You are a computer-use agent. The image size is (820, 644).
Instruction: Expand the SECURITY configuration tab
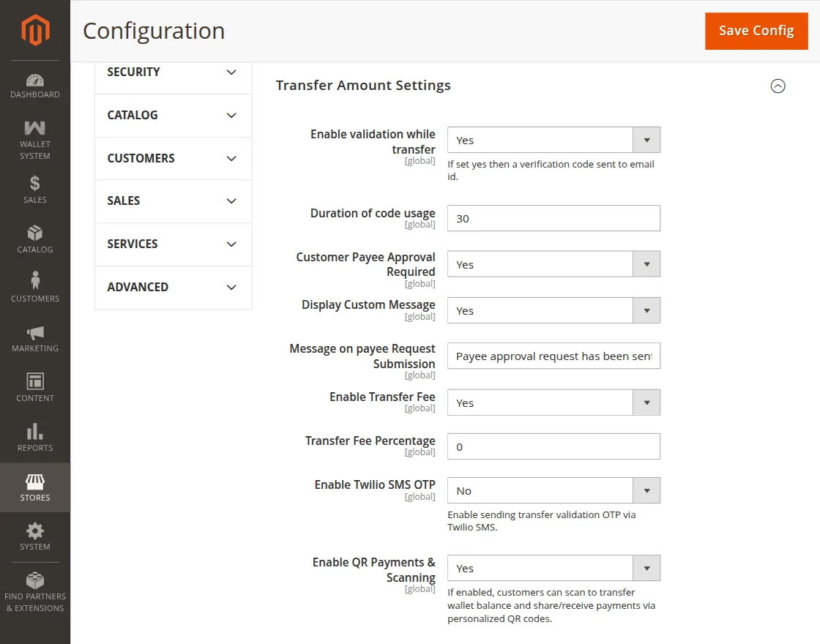pos(173,72)
